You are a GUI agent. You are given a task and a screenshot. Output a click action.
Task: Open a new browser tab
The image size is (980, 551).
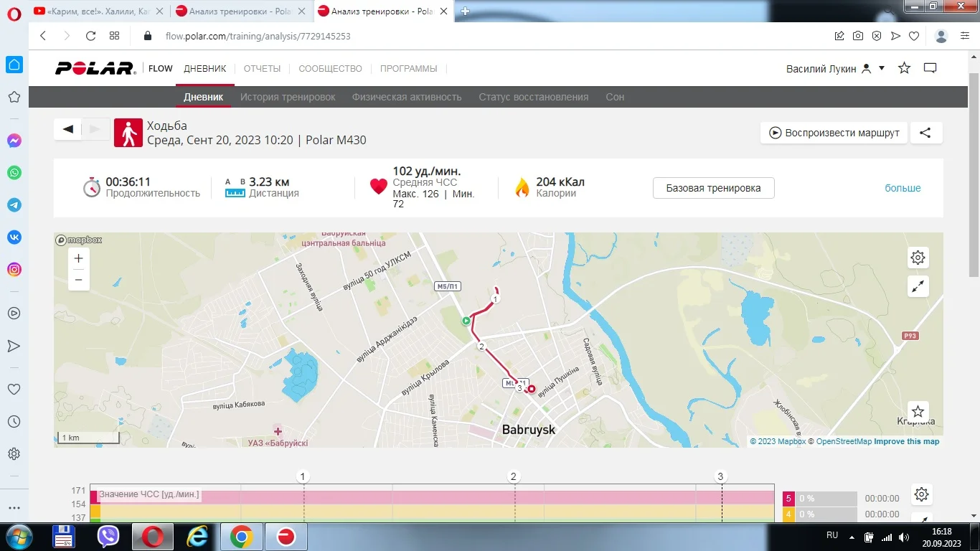click(466, 11)
